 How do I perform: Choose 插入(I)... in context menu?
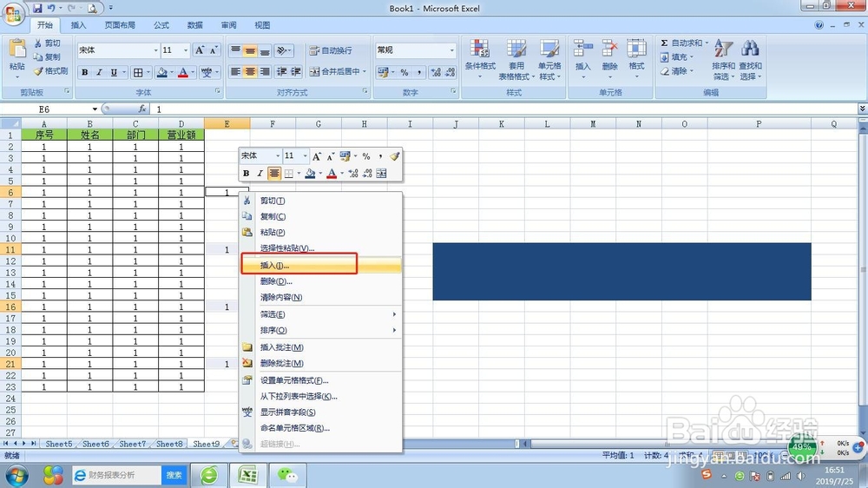(x=320, y=266)
